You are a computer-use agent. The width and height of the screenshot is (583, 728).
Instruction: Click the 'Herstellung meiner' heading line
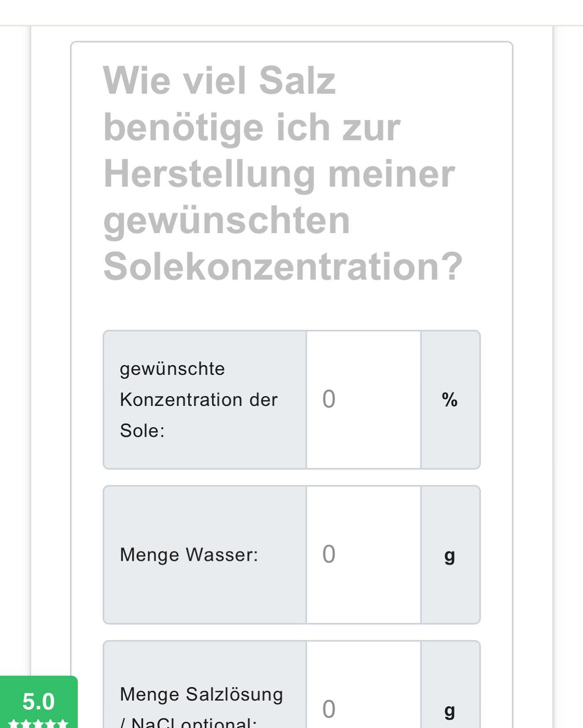click(x=279, y=174)
